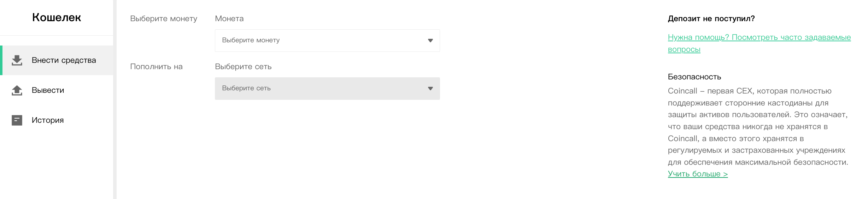Click the Coincall security description paragraph
The width and height of the screenshot is (868, 199).
[x=758, y=126]
